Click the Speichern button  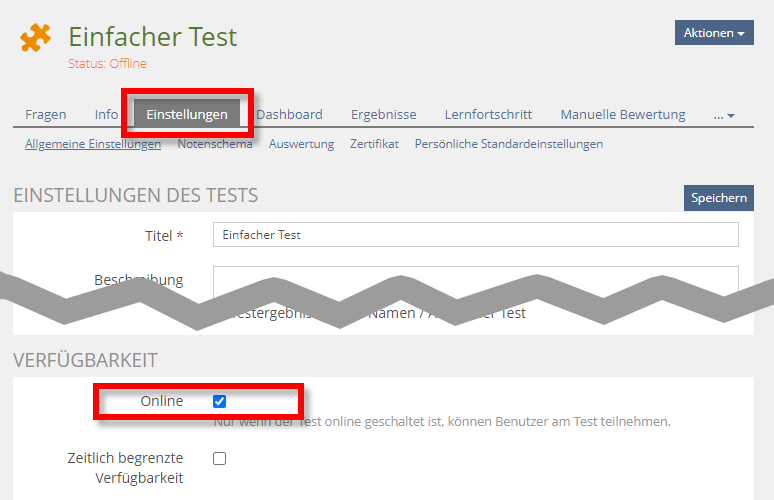pos(719,198)
